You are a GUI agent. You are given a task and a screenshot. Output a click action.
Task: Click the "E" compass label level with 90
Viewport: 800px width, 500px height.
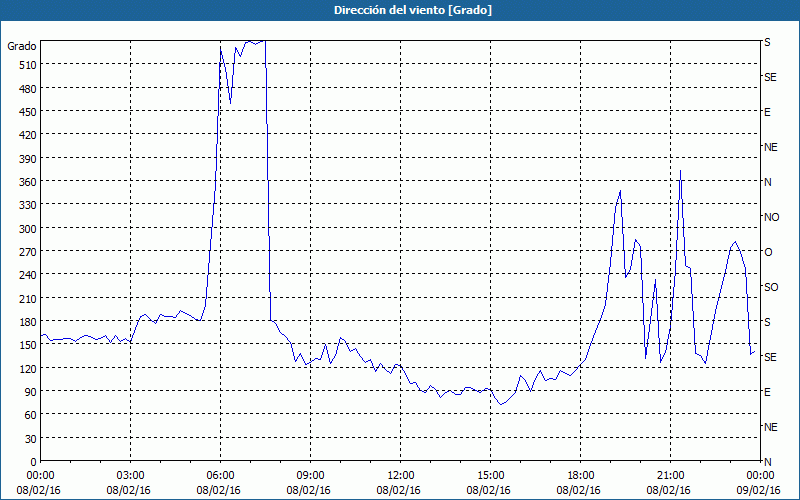pyautogui.click(x=767, y=392)
